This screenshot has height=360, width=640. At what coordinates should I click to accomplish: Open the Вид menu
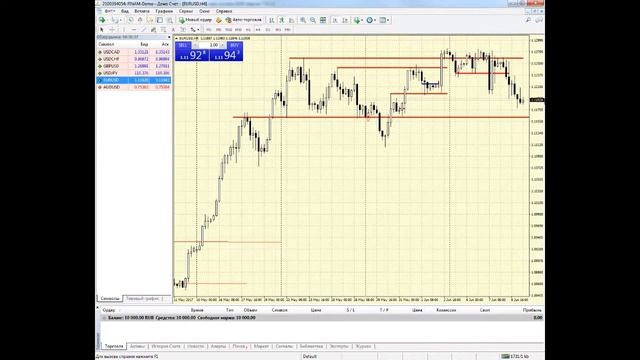pyautogui.click(x=125, y=11)
